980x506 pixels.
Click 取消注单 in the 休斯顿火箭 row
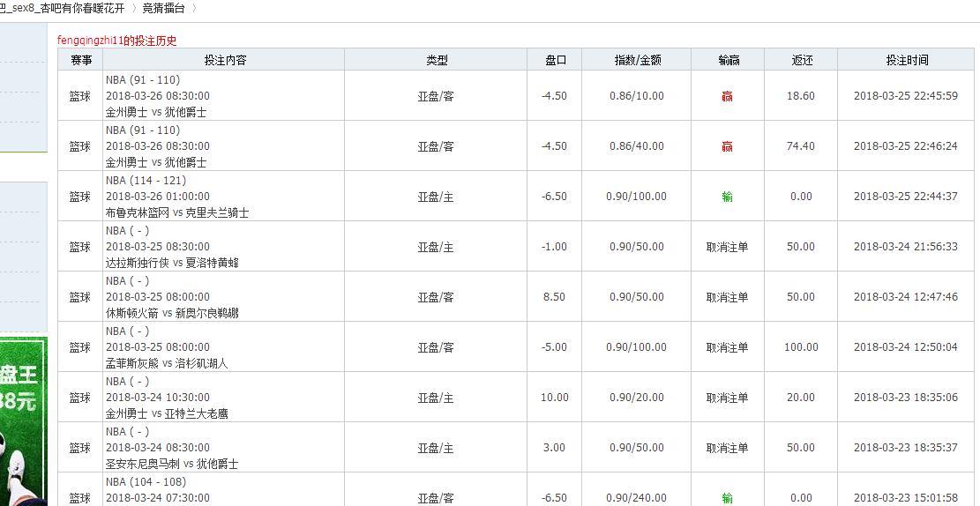click(x=727, y=297)
